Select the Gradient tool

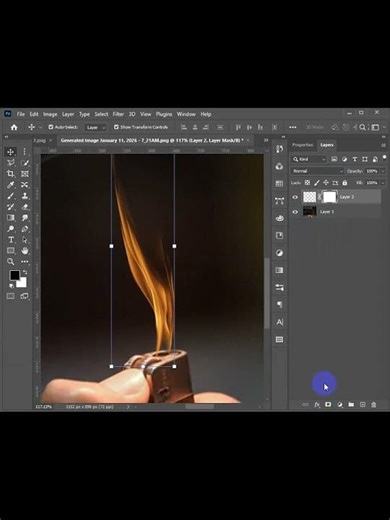tap(11, 218)
